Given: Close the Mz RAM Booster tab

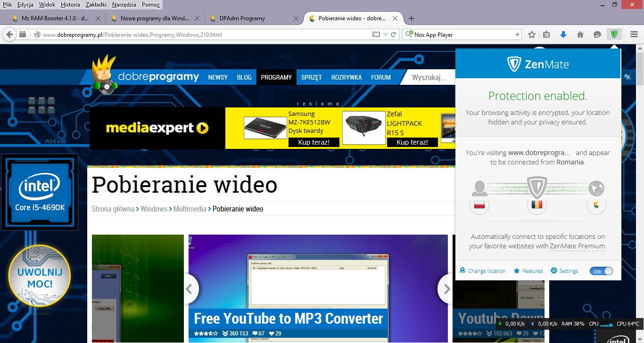Looking at the screenshot, I should coord(98,18).
